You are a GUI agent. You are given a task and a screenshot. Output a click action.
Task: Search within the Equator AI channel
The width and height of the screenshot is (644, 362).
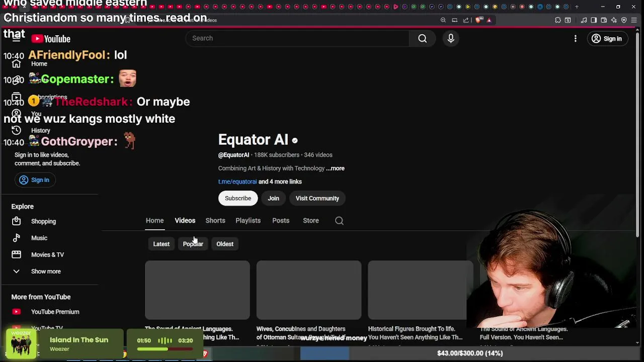[339, 221]
